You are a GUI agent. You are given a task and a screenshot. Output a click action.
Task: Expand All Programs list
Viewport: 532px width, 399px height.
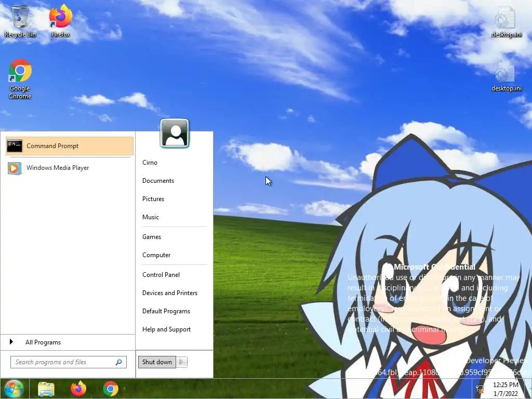68,342
